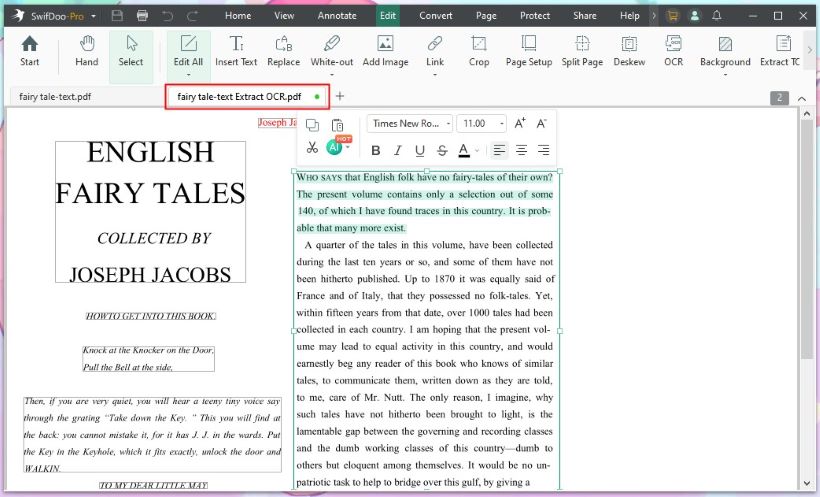Click the Edit All tool
This screenshot has width=820, height=497.
coord(188,51)
